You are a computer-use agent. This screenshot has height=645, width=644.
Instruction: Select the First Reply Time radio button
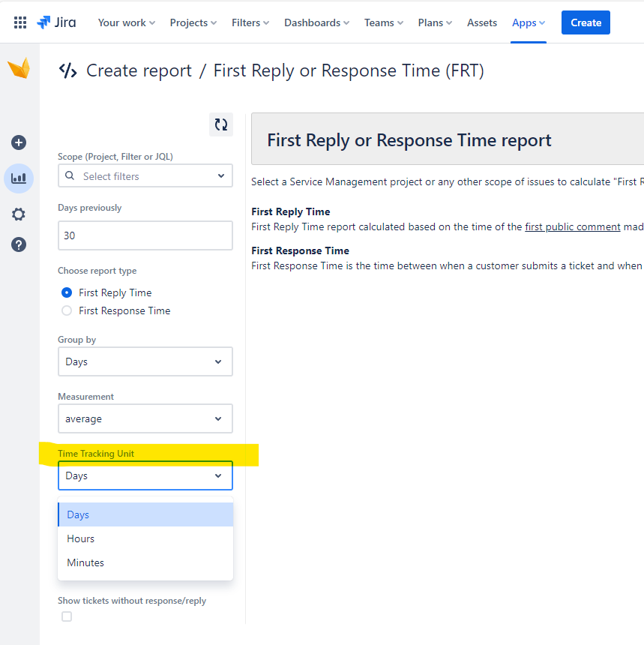pyautogui.click(x=66, y=292)
